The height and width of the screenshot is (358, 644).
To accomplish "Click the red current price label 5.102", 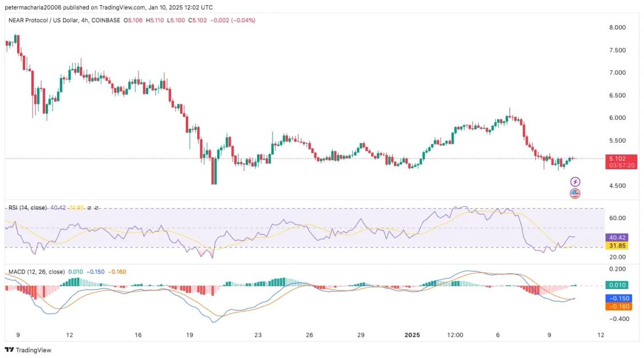I will [617, 158].
